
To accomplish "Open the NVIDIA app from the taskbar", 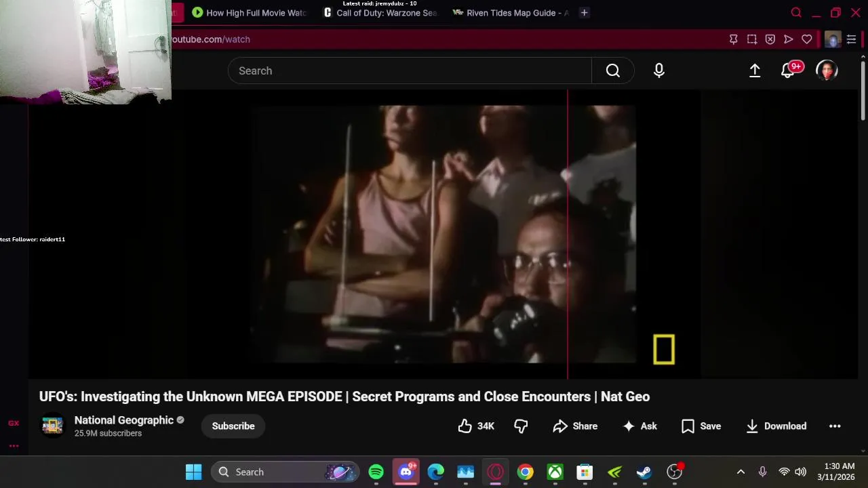I will coord(615,472).
